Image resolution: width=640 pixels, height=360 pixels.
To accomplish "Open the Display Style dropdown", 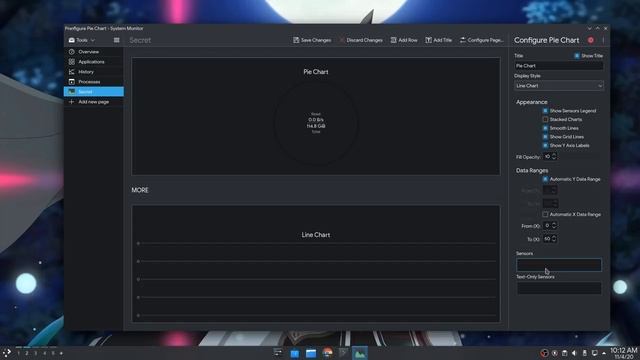I will point(559,86).
